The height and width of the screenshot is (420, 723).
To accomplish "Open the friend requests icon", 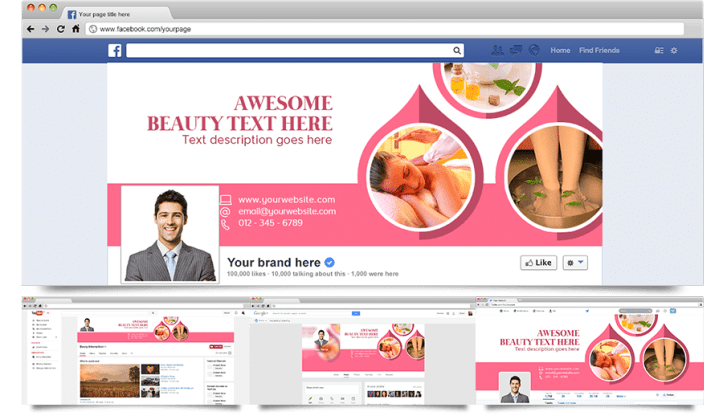I will (497, 51).
